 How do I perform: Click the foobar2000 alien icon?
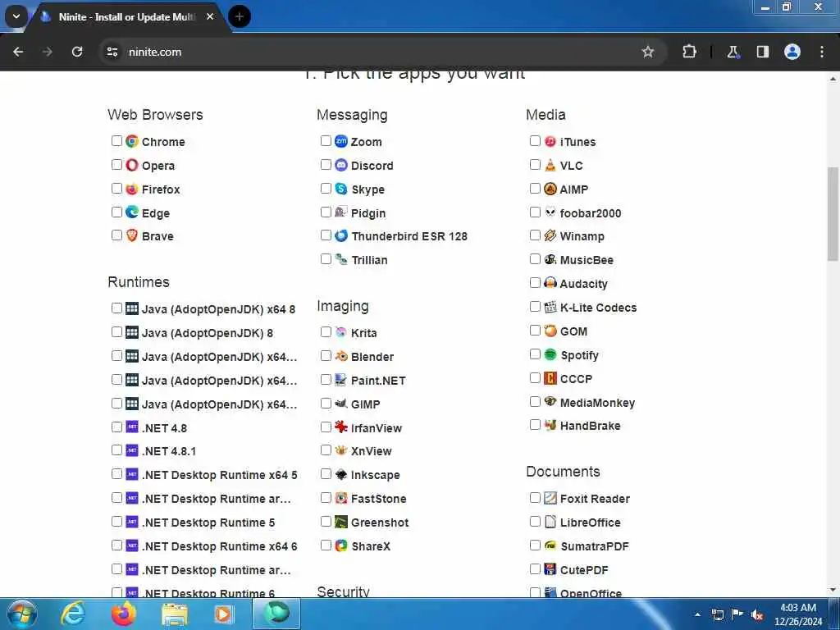click(550, 212)
